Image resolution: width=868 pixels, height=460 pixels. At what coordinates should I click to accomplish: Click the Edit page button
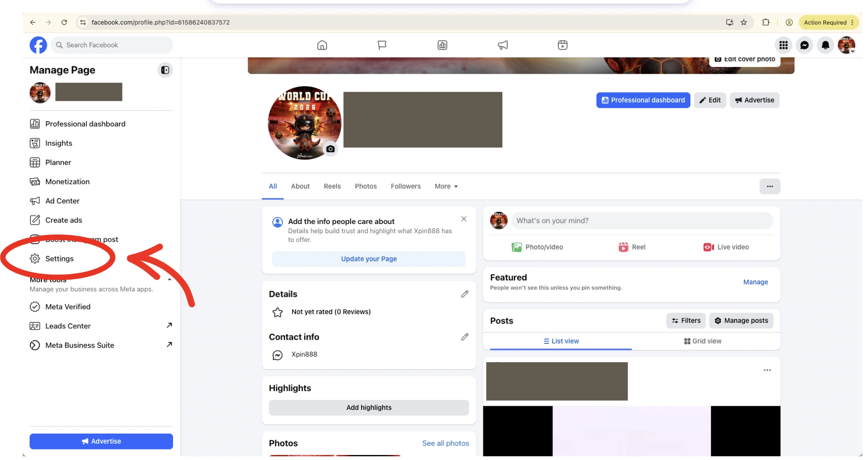pyautogui.click(x=710, y=100)
